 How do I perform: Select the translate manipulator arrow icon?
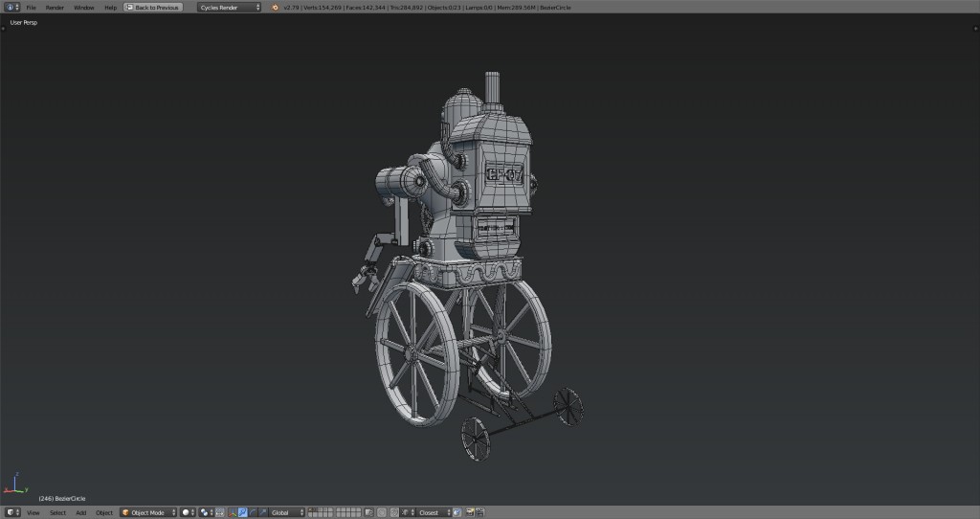(242, 512)
